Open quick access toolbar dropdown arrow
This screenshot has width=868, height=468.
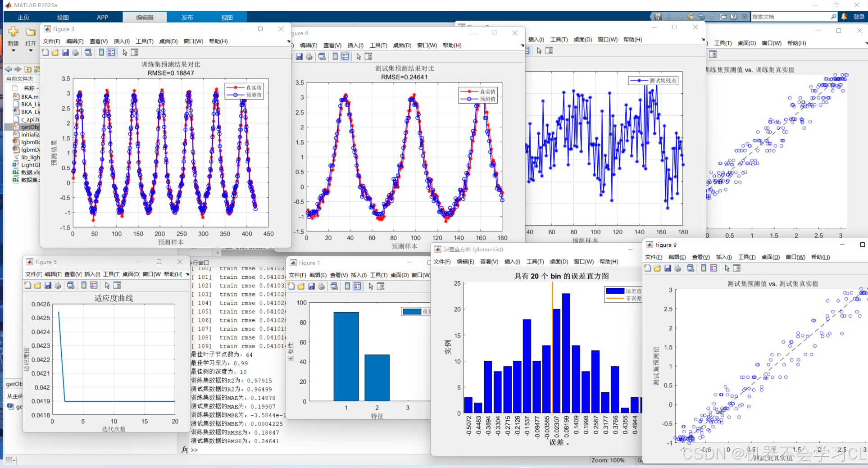[745, 17]
